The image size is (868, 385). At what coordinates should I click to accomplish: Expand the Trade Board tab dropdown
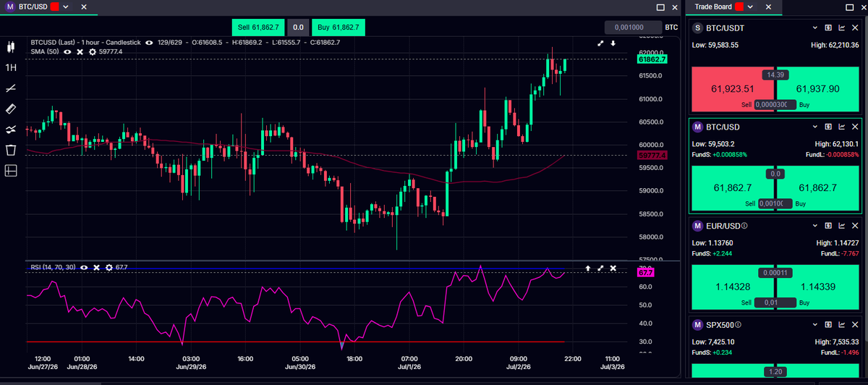coord(749,7)
